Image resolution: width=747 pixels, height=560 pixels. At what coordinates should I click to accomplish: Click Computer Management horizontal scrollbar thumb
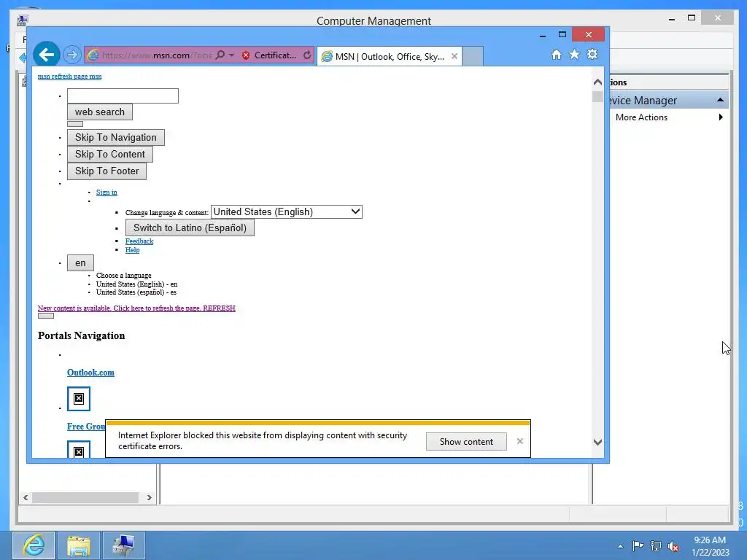85,497
